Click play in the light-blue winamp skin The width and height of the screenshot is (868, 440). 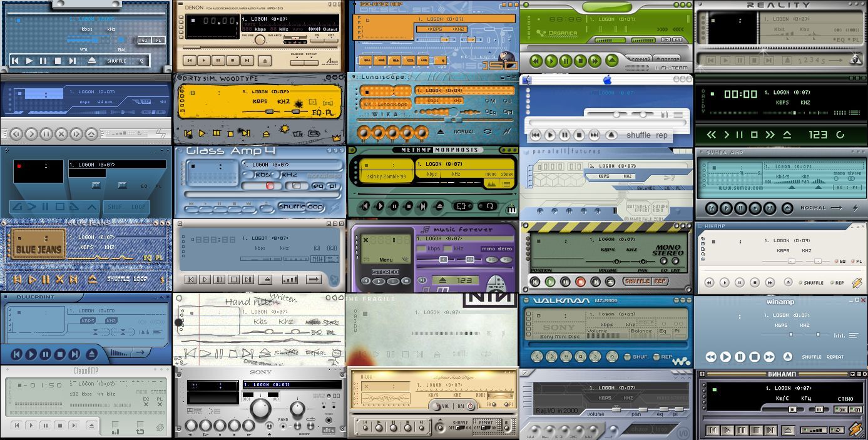click(x=725, y=357)
